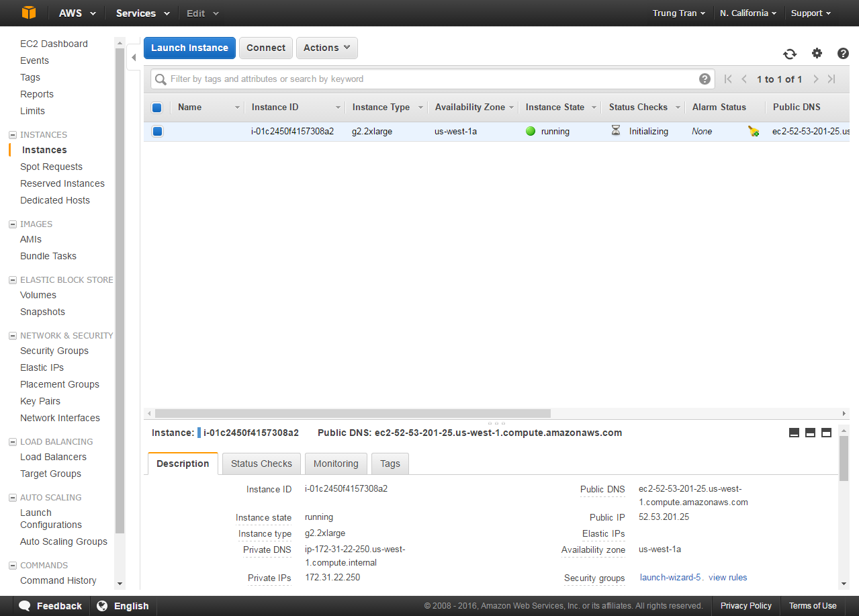Go to previous page of results
Viewport: 859px width, 616px height.
tap(744, 79)
